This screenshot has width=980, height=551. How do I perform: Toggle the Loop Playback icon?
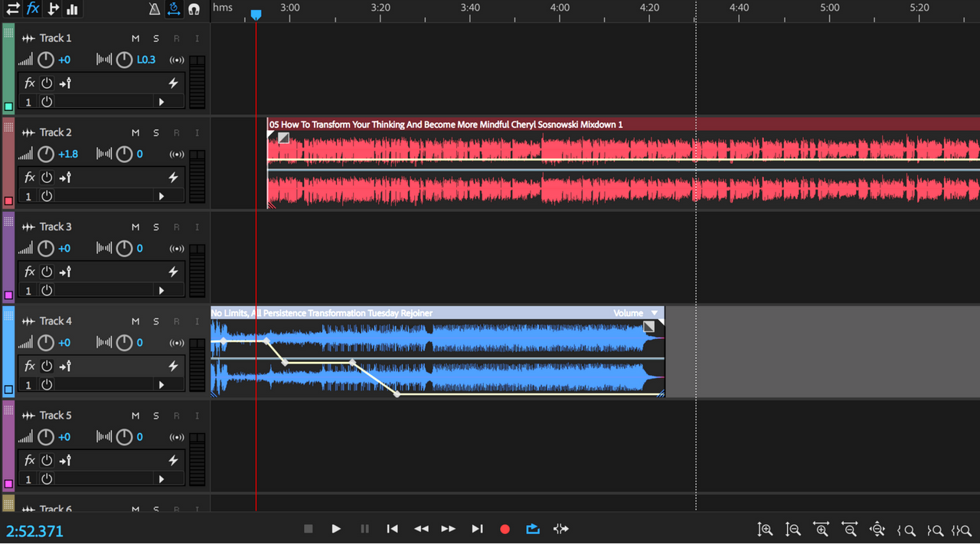coord(533,529)
